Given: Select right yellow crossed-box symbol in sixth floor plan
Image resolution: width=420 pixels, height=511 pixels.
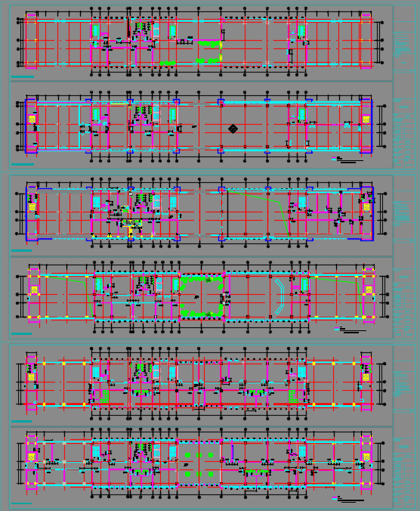Looking at the screenshot, I should click(x=366, y=457).
